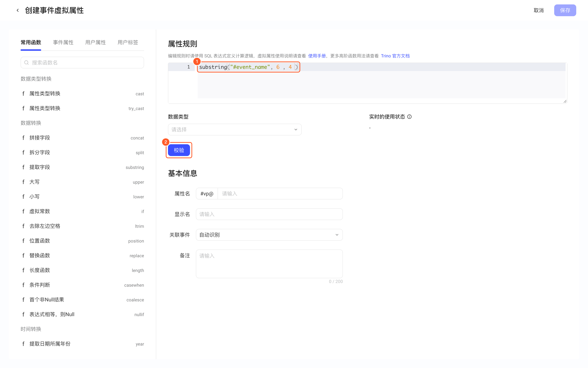Click the back arrow beside the page title

coord(18,10)
